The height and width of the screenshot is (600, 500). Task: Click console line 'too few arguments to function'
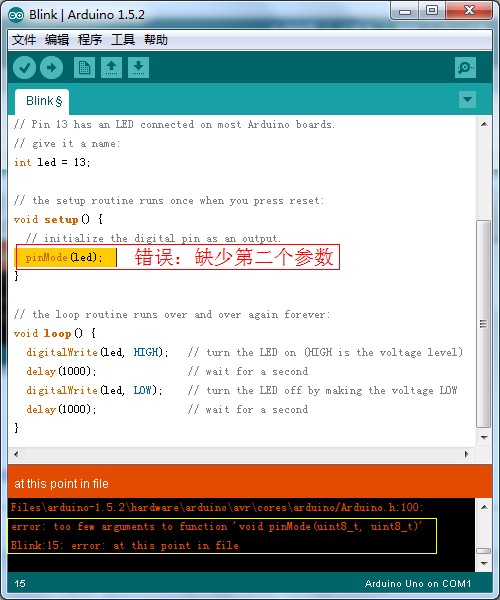216,527
